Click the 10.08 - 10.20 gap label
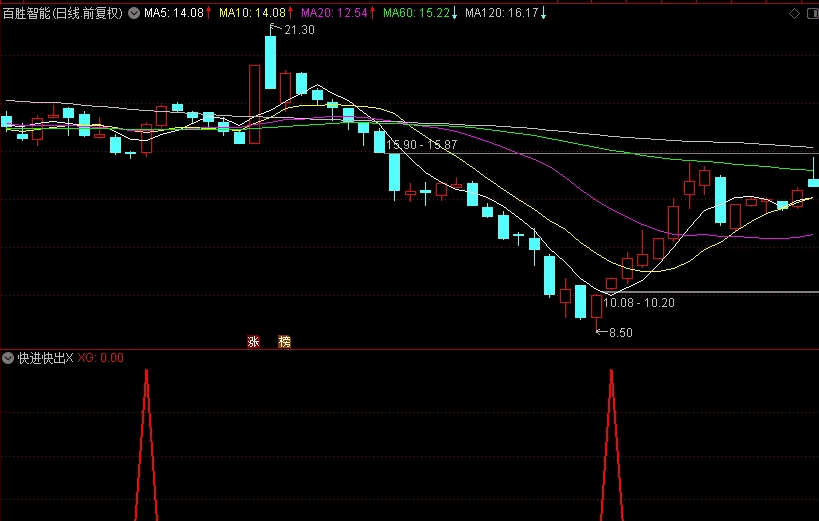Viewport: 819px width, 521px height. (x=639, y=303)
